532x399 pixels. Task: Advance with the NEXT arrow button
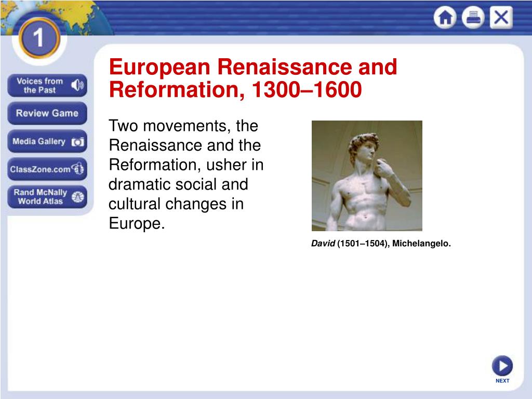(502, 366)
